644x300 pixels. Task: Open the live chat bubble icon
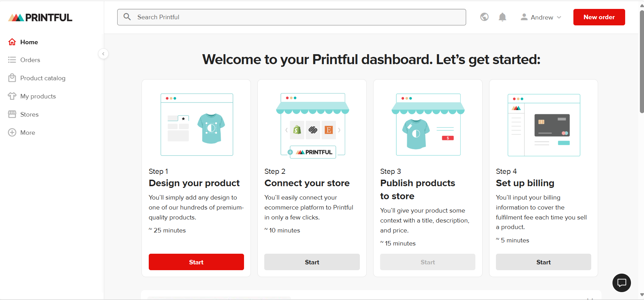tap(621, 283)
